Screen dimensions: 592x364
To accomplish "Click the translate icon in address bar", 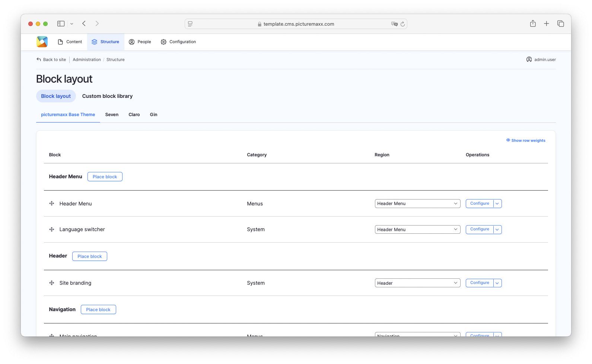I will [394, 24].
